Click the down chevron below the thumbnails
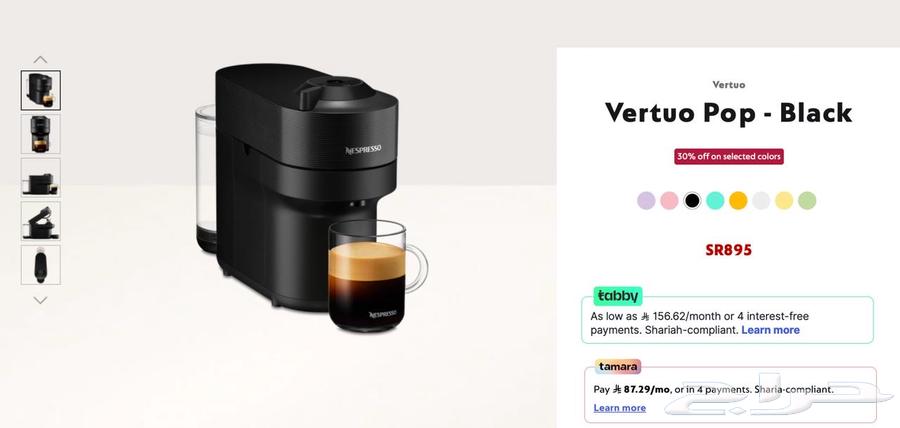 pos(40,300)
